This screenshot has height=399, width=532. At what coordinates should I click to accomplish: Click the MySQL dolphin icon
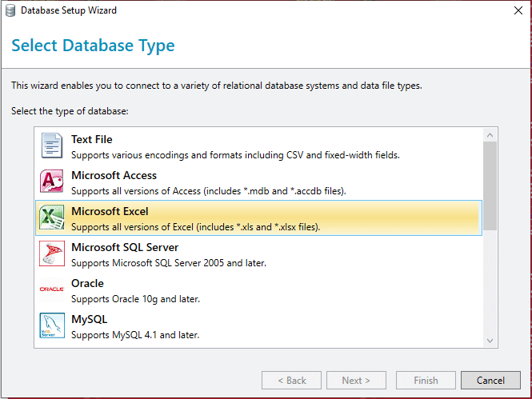52,325
